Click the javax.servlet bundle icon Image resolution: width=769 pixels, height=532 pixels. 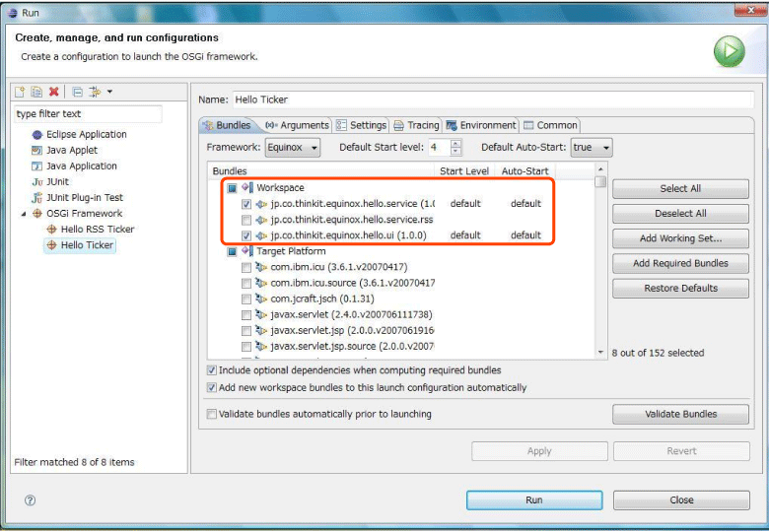261,314
